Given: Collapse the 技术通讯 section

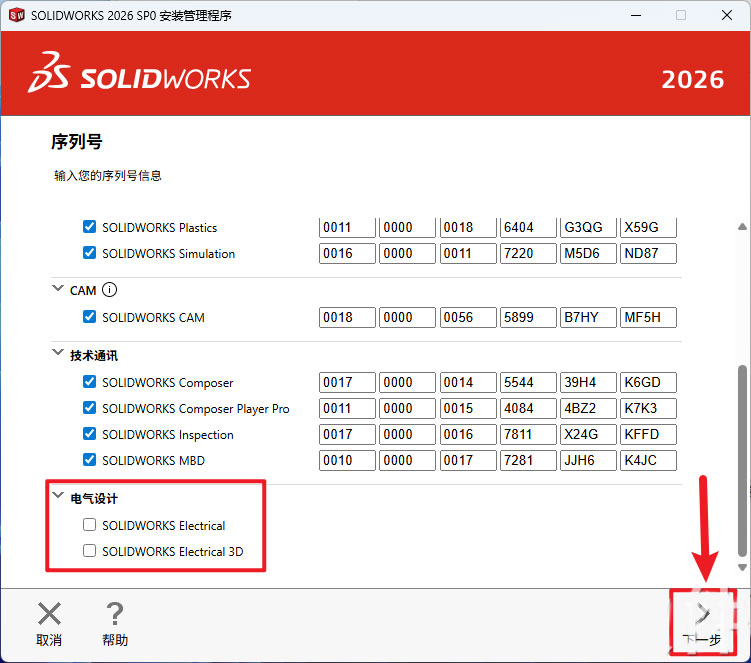Looking at the screenshot, I should click(x=57, y=355).
